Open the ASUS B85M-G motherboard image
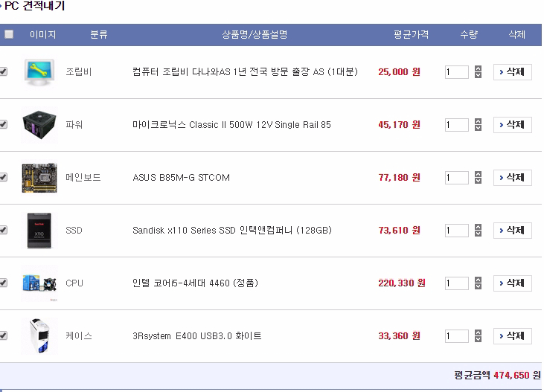This screenshot has width=544, height=392. pyautogui.click(x=39, y=178)
